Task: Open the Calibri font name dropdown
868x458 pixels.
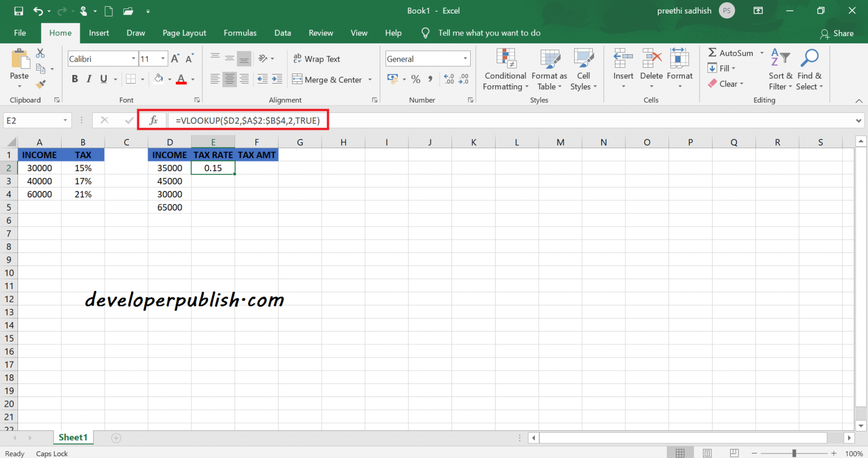Action: coord(133,59)
